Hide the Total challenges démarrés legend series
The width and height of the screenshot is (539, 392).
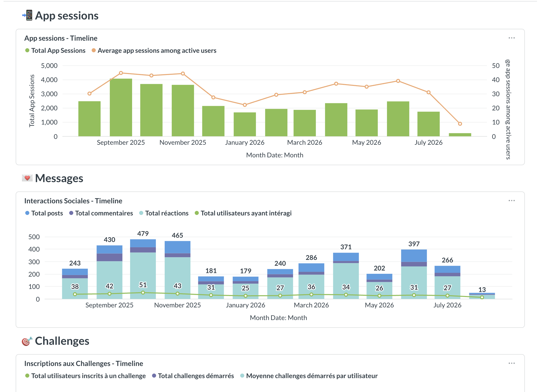click(x=193, y=376)
